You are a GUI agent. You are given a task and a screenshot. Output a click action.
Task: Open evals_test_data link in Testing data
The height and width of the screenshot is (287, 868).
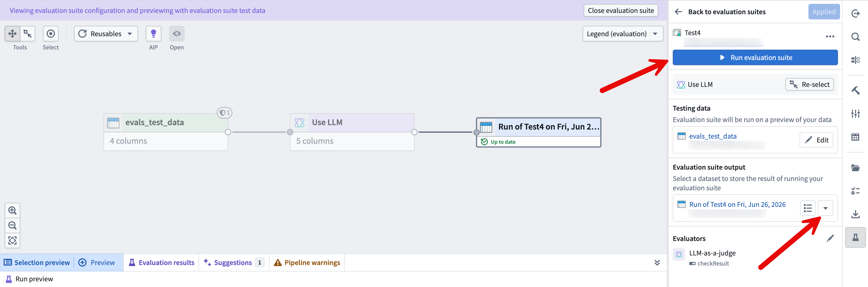point(712,136)
